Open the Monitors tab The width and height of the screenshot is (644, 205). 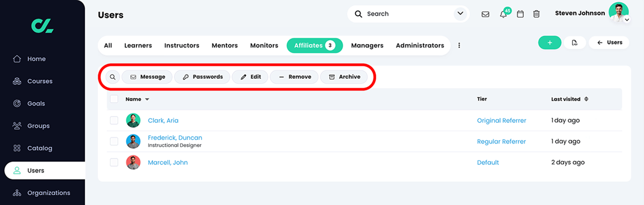264,45
